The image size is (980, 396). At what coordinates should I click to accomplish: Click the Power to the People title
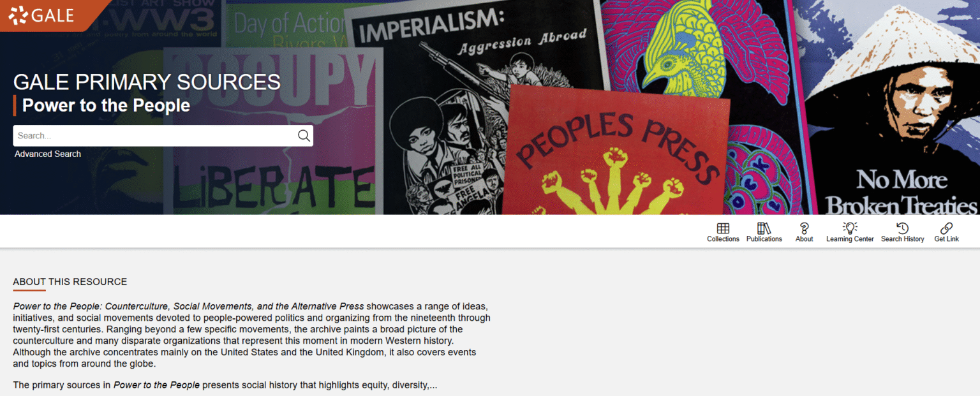(x=106, y=105)
